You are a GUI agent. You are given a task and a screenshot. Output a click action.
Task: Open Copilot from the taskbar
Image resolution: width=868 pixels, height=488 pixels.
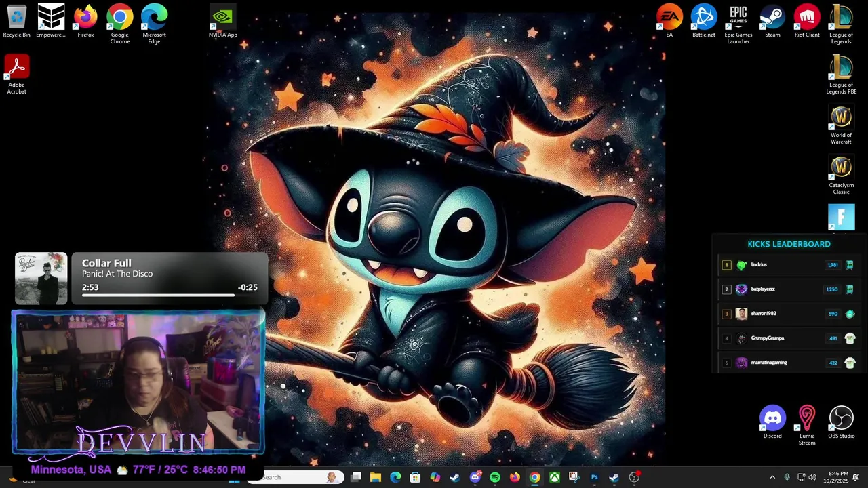point(435,477)
